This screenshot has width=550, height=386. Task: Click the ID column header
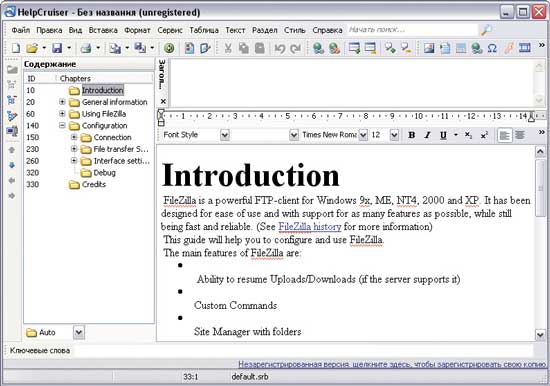[40, 78]
